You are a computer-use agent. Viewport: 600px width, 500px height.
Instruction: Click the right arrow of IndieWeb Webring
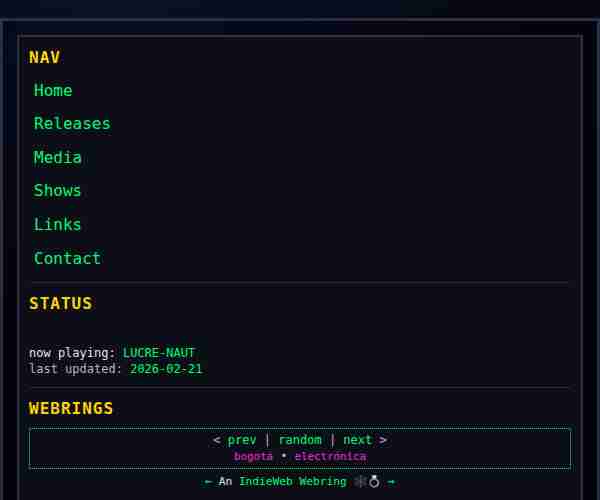coord(391,482)
